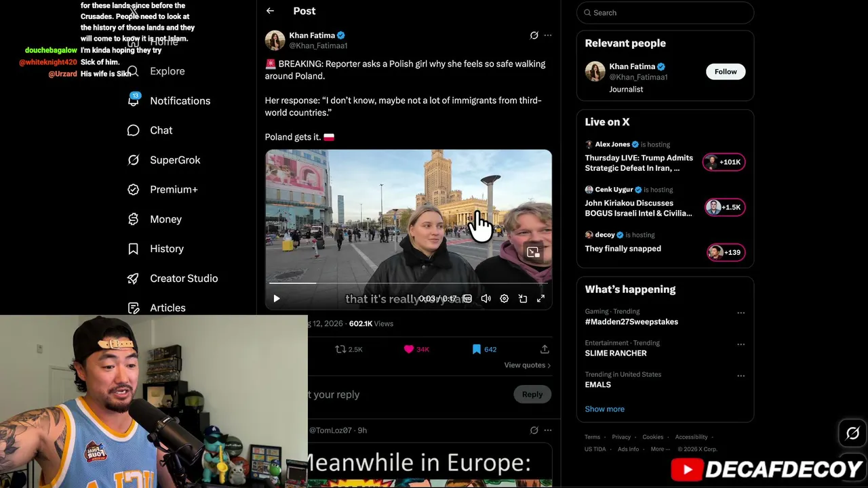Click the Reply button
The width and height of the screenshot is (868, 488).
point(532,394)
